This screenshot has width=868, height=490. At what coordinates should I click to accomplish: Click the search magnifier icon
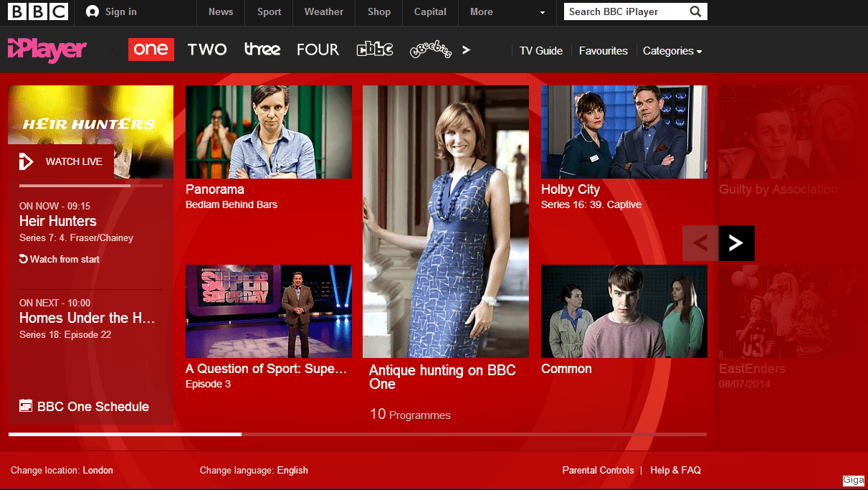click(x=695, y=11)
